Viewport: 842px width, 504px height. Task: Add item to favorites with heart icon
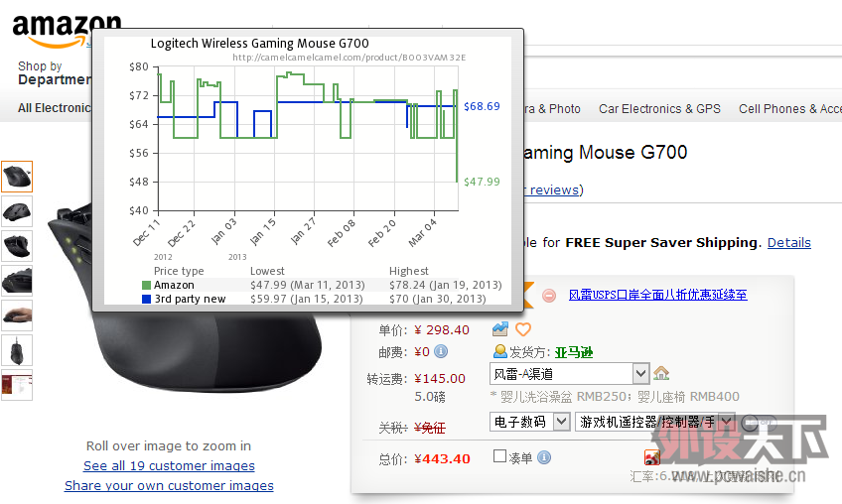pyautogui.click(x=523, y=329)
